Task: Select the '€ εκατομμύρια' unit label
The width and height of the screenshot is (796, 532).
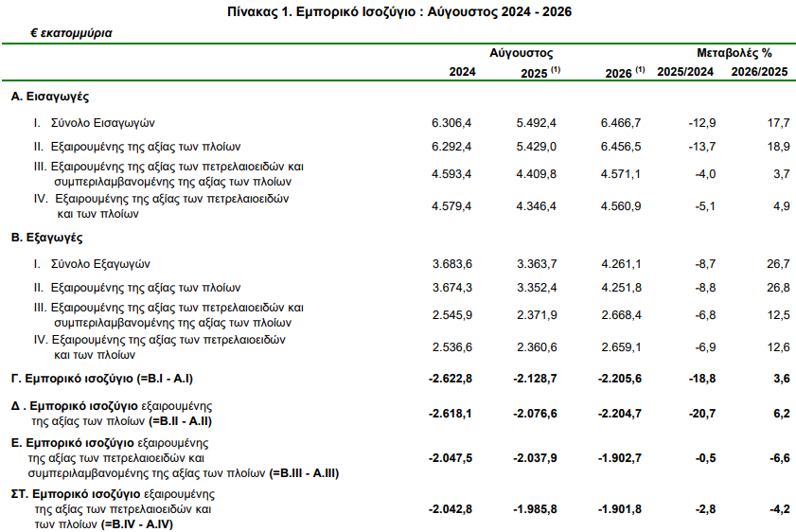Action: (x=71, y=33)
